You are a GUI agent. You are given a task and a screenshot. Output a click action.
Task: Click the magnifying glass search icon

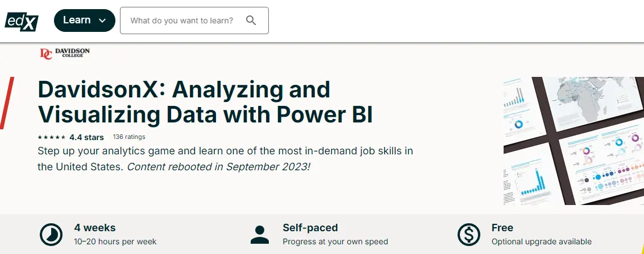coord(251,20)
